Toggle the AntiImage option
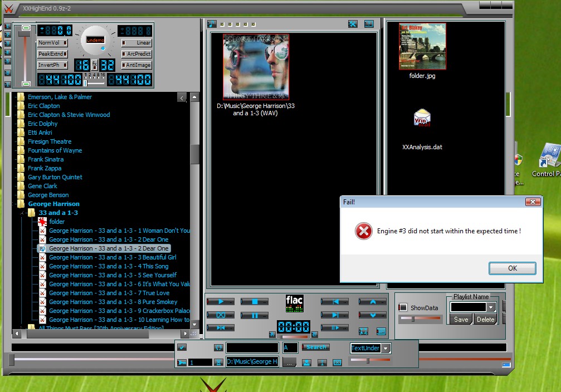This screenshot has width=561, height=392. pos(136,65)
